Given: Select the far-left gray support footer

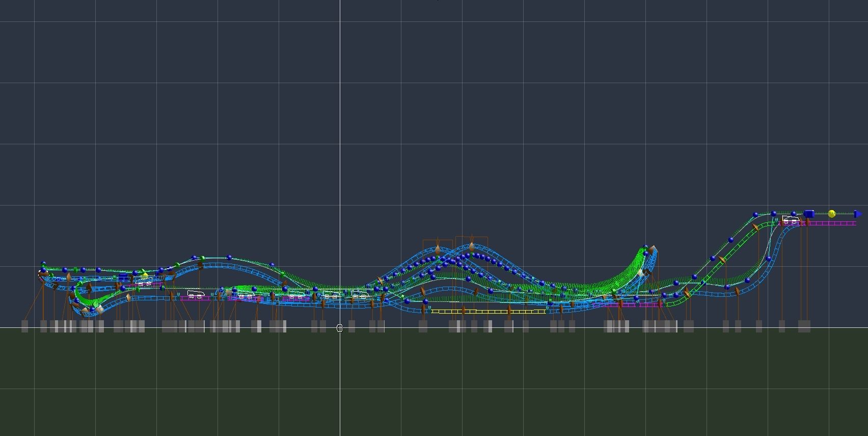Looking at the screenshot, I should [24, 326].
